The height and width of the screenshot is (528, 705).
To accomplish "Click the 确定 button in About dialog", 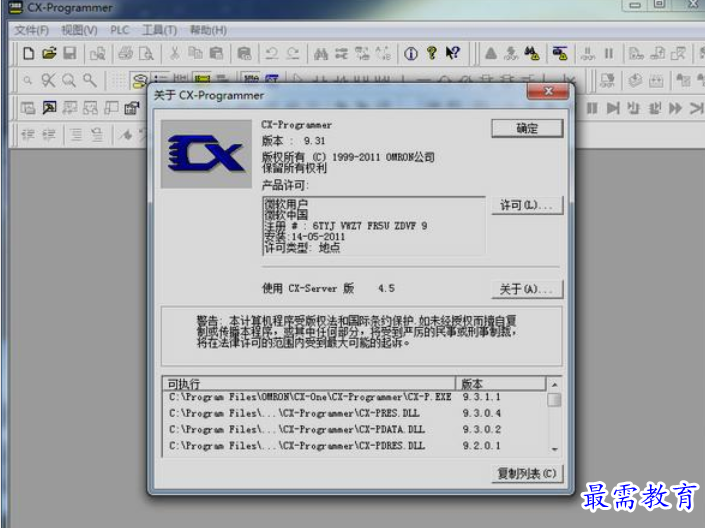I will tap(527, 128).
